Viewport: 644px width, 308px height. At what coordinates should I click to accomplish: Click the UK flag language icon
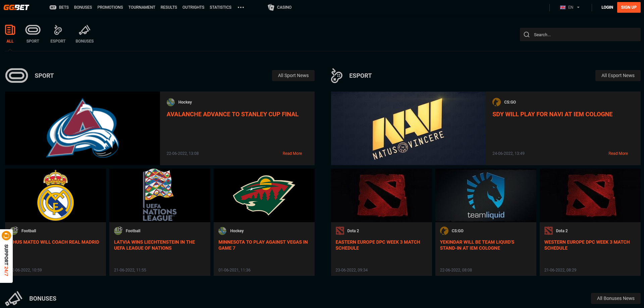tap(563, 7)
